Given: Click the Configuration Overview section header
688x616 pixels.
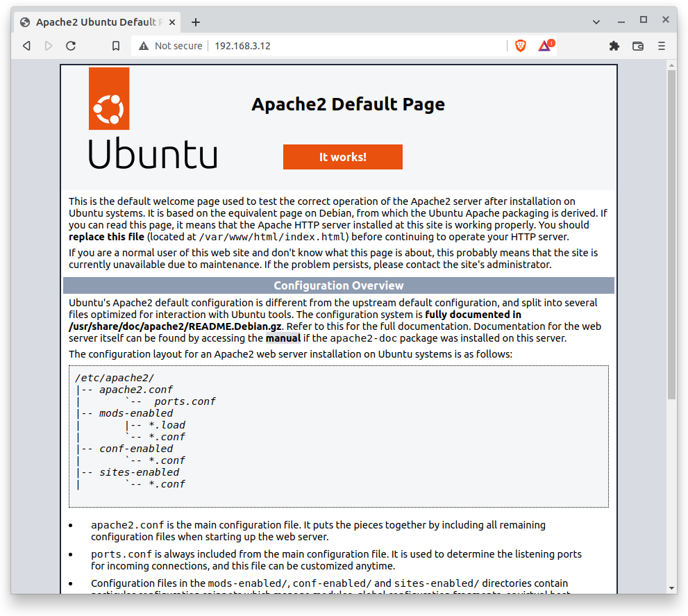Looking at the screenshot, I should point(338,285).
